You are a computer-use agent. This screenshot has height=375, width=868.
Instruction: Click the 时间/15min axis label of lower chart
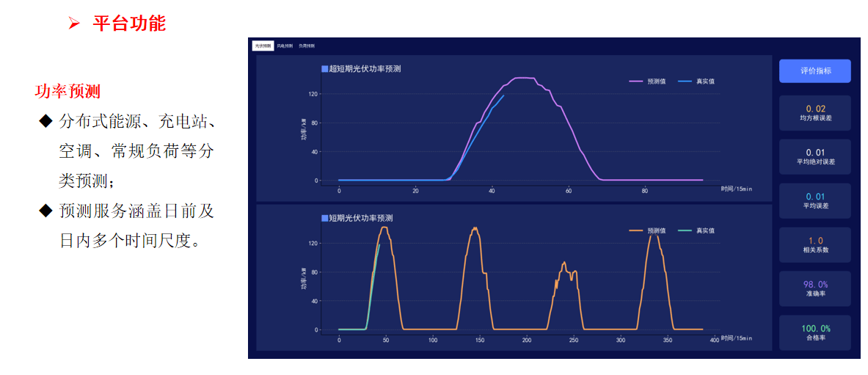coord(736,338)
